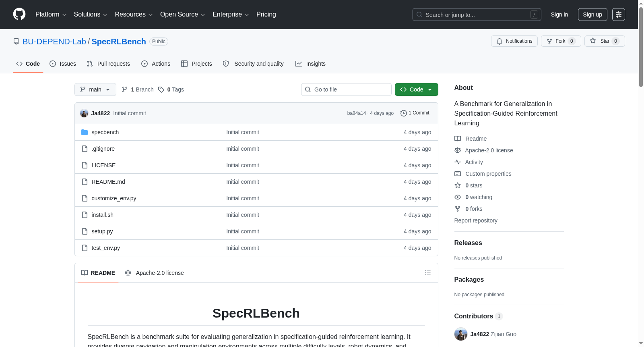Open the specbench folder name
The image size is (644, 347).
[105, 132]
